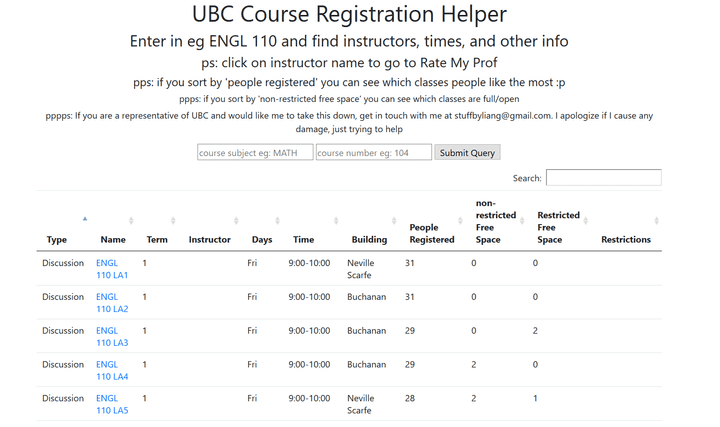Click sort arrows for Building column
This screenshot has height=427, width=720.
point(394,221)
